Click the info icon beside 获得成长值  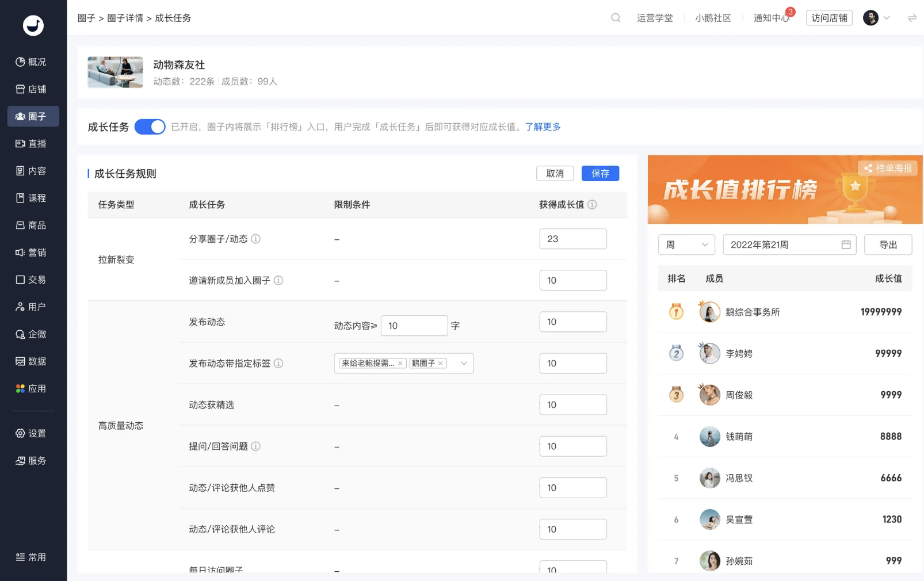point(592,205)
